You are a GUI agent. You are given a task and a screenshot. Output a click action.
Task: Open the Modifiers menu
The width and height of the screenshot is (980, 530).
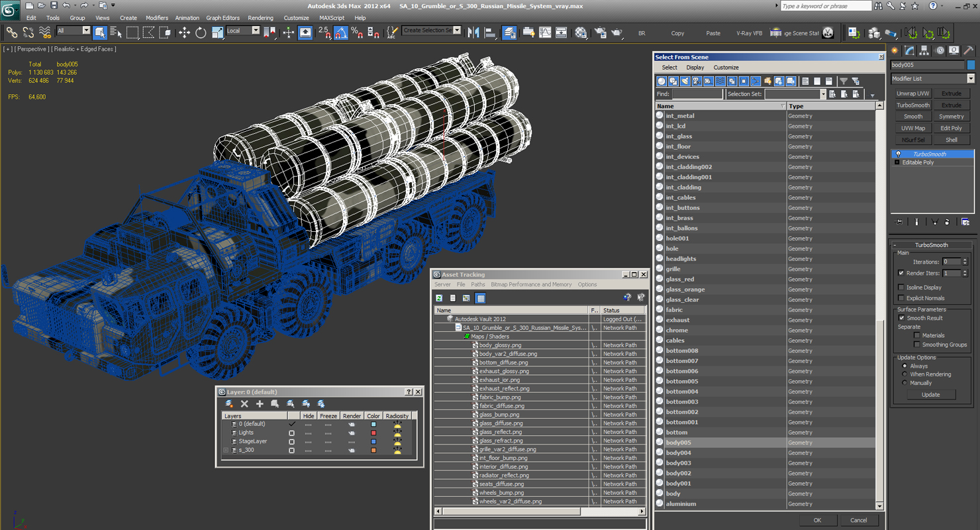[157, 18]
